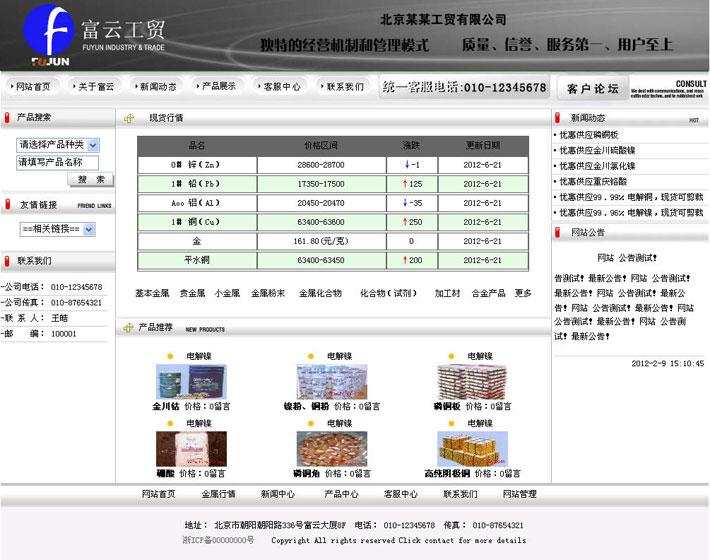This screenshot has height=560, width=710.
Task: Click red up arrow in 平水铜 row
Action: [x=405, y=260]
